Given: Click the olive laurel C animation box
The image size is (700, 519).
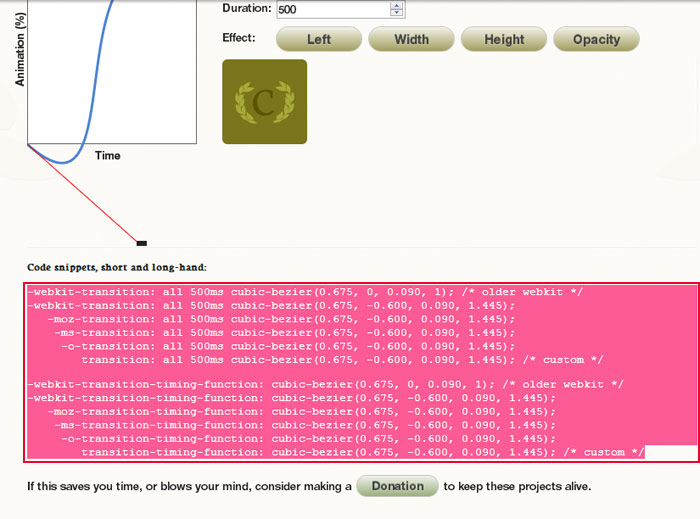Looking at the screenshot, I should (265, 102).
